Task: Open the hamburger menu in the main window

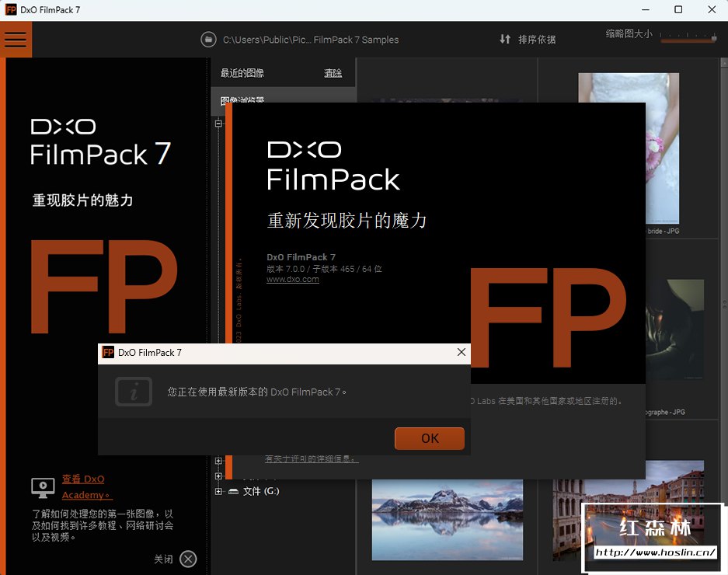Action: [16, 40]
